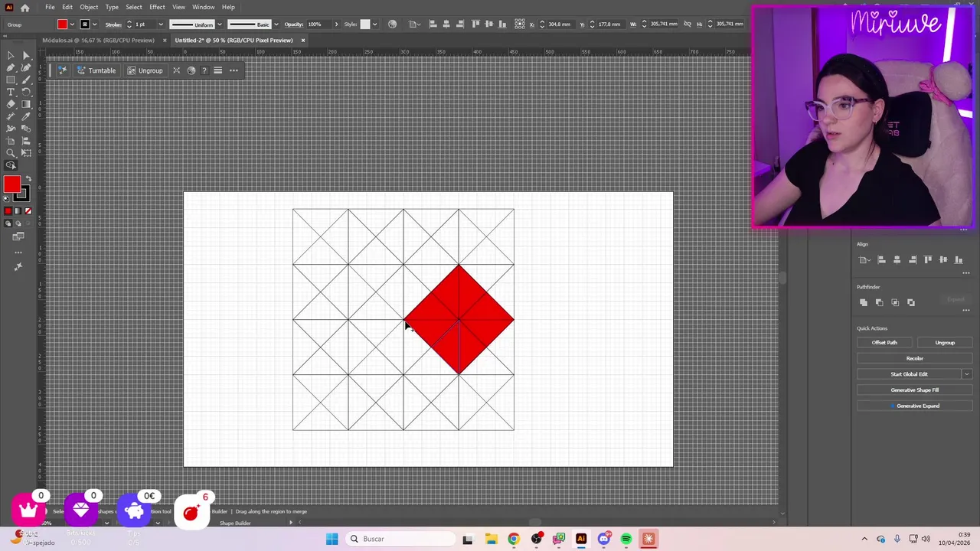Open the Effect menu
This screenshot has width=980, height=551.
click(x=157, y=7)
